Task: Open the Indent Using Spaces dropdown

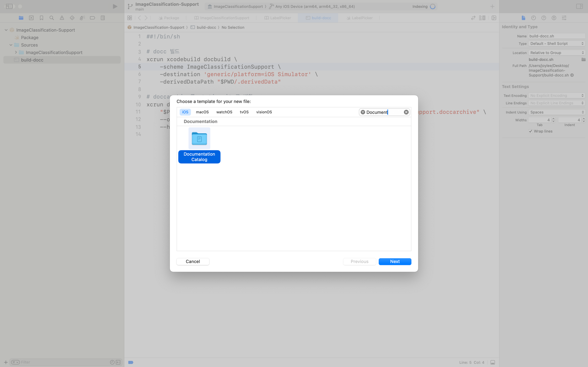Action: pyautogui.click(x=556, y=112)
